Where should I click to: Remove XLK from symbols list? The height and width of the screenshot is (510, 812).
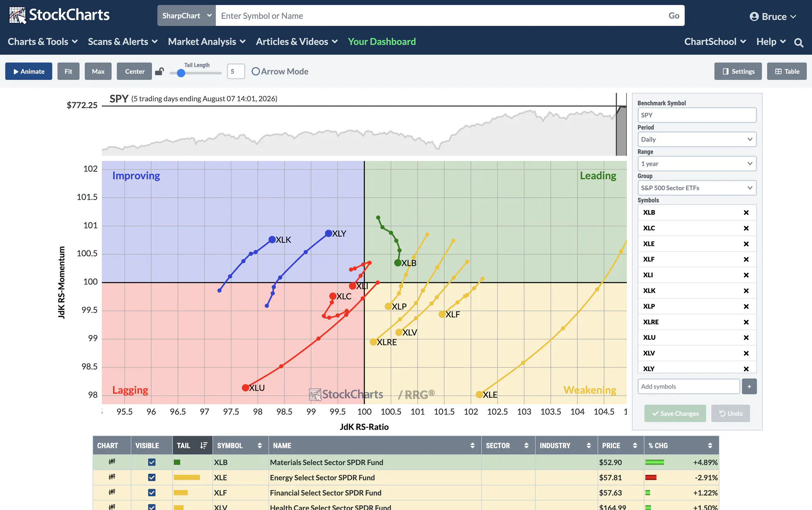coord(746,291)
